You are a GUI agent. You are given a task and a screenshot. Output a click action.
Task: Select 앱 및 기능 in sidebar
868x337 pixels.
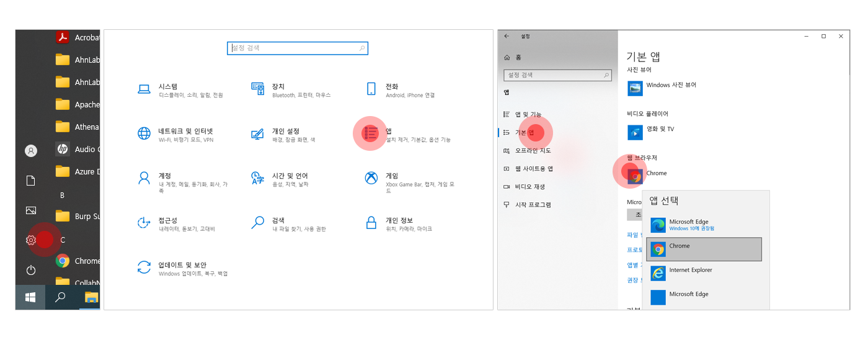point(523,114)
